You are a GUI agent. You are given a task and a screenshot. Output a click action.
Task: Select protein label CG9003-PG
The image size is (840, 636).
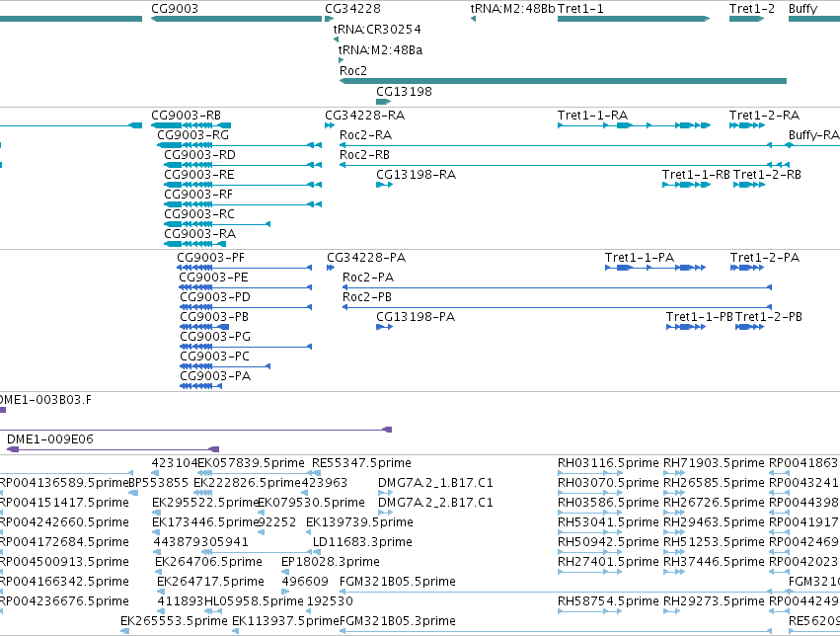(215, 337)
